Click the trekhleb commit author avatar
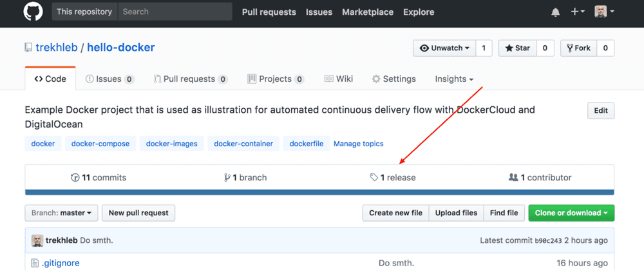This screenshot has height=270, width=644. (37, 241)
